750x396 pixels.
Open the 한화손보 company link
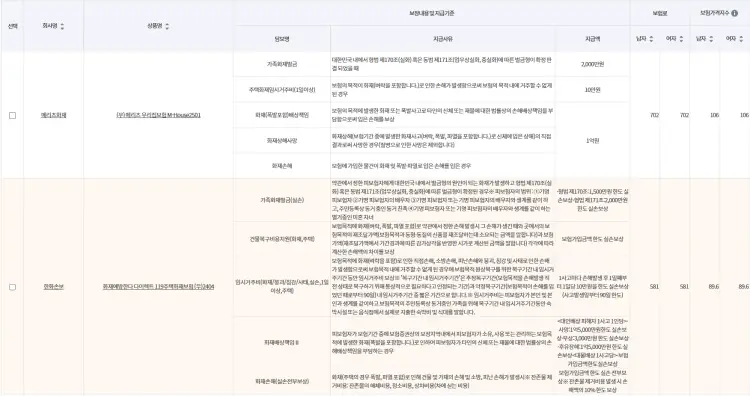click(54, 286)
